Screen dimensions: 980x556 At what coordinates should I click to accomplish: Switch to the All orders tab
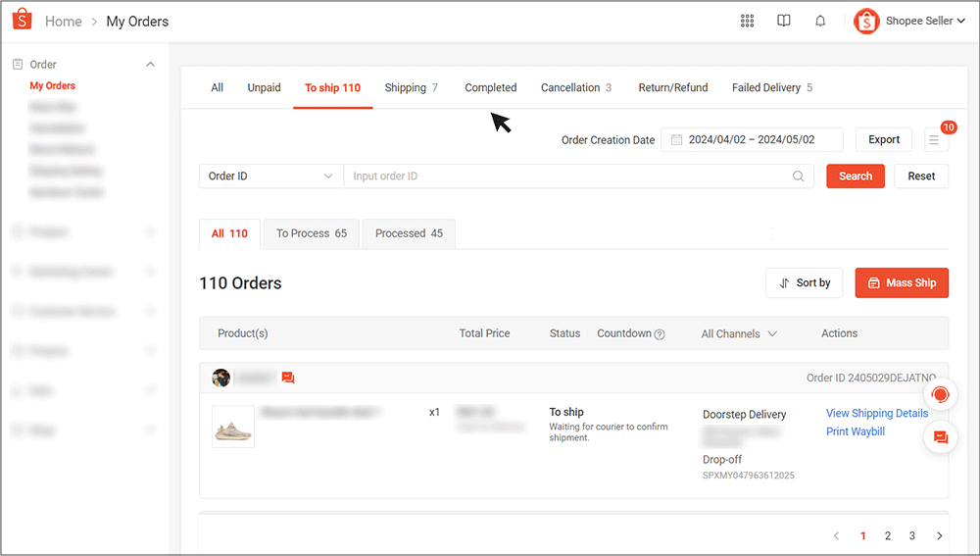point(217,87)
